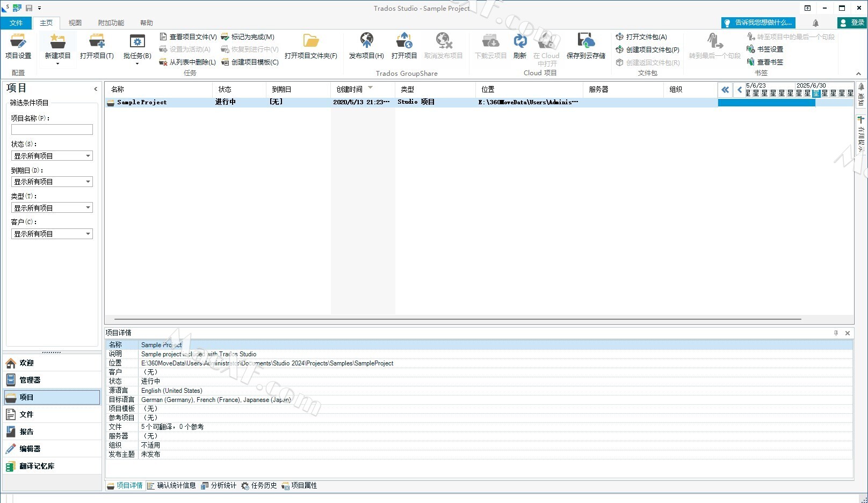Click the horizontal scrollbar of project list
The width and height of the screenshot is (868, 503).
point(458,319)
